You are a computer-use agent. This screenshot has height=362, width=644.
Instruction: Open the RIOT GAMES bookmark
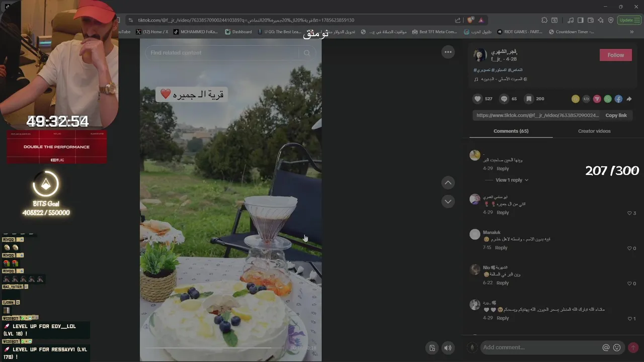520,32
